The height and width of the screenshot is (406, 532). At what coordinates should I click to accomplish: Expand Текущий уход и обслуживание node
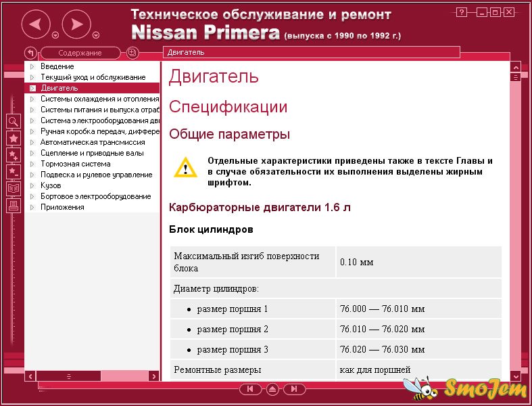pyautogui.click(x=32, y=77)
